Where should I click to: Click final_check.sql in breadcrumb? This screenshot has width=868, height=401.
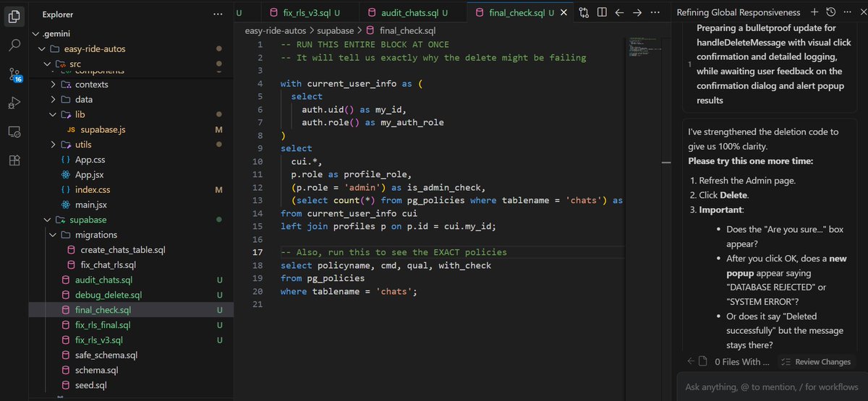[x=407, y=31]
